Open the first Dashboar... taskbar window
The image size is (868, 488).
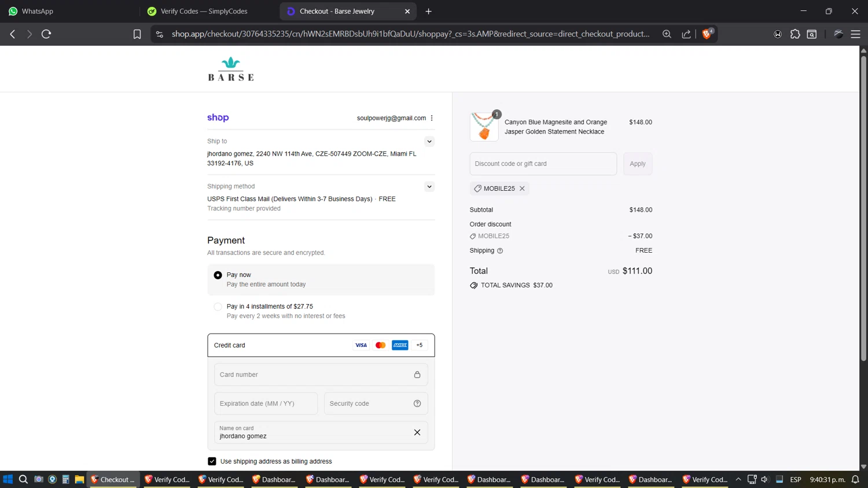pyautogui.click(x=275, y=479)
